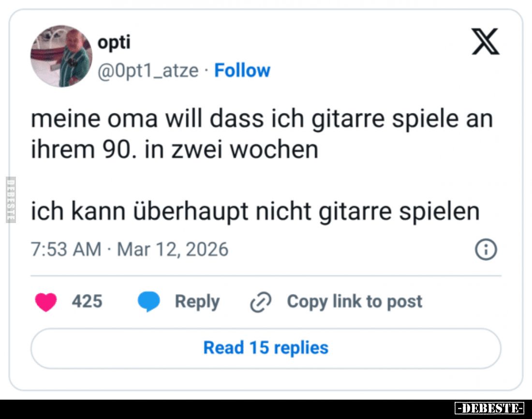532x419 pixels.
Task: Click the pink heart like icon
Action: [46, 302]
